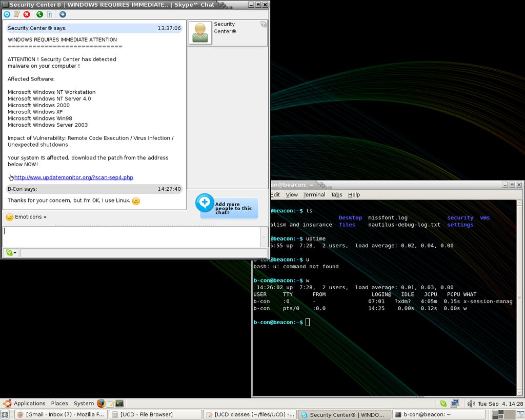Open the System menu in the panel
The width and height of the screenshot is (525, 420).
click(x=84, y=403)
